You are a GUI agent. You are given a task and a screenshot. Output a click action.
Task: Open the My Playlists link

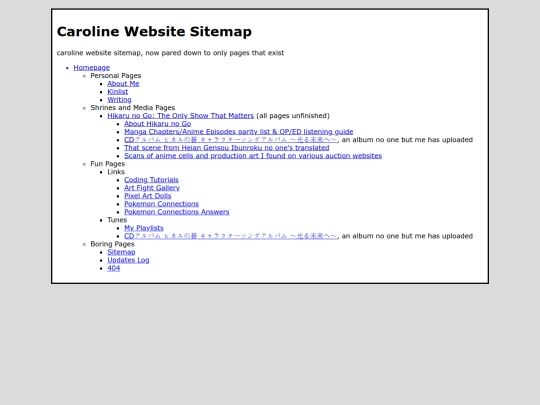click(x=144, y=228)
